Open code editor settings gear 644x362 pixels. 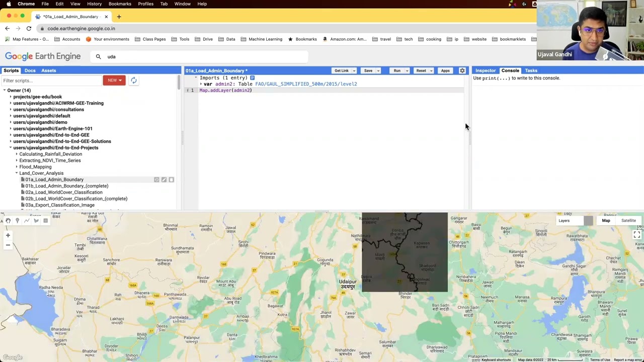click(462, 71)
